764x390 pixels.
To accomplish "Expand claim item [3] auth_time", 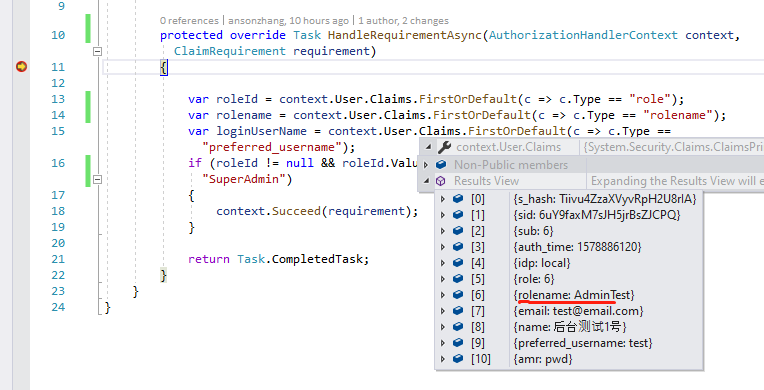I will click(442, 247).
